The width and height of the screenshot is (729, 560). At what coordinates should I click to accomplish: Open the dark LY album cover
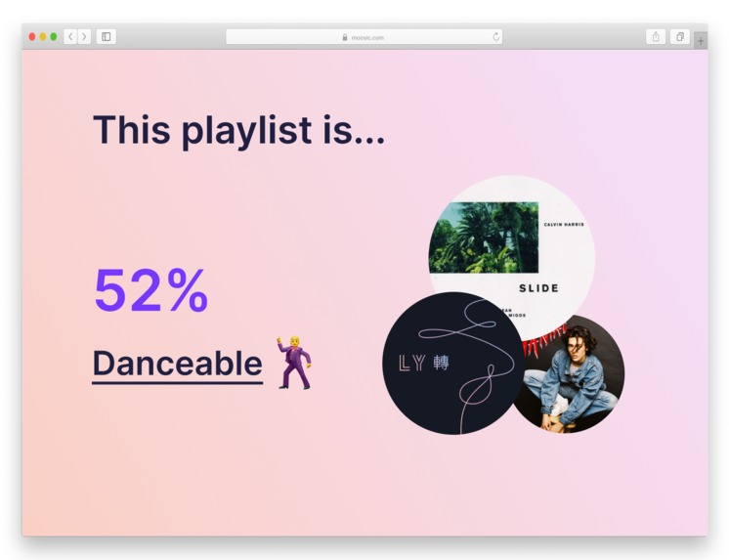[453, 364]
